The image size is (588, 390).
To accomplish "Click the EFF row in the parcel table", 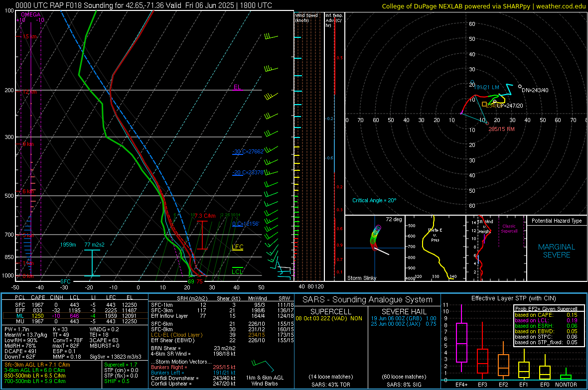I will click(x=75, y=310).
